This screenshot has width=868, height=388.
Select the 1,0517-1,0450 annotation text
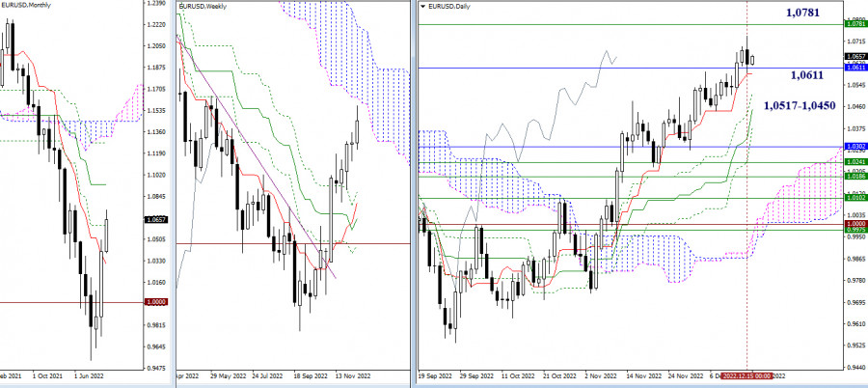pos(800,105)
